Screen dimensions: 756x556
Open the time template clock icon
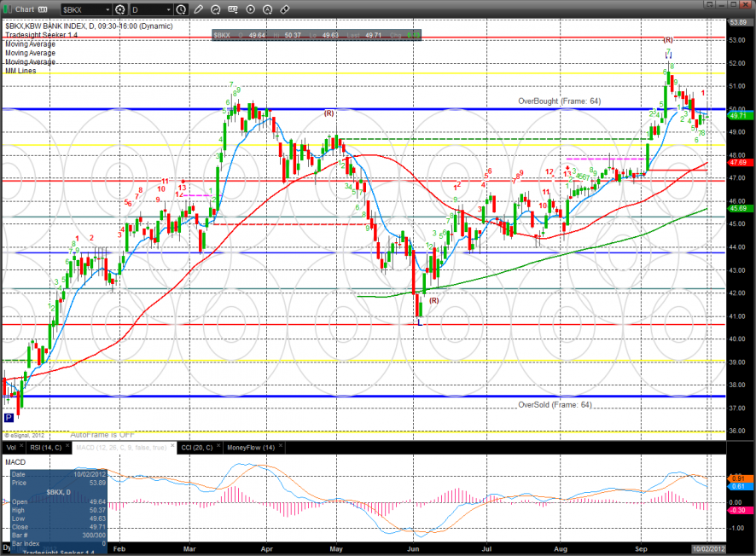point(181,9)
